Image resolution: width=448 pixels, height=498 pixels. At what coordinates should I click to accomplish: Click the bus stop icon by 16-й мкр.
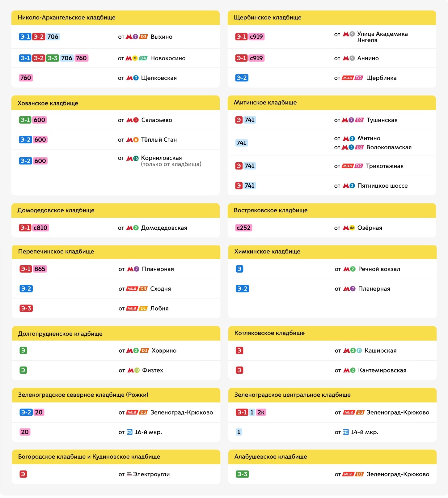[130, 432]
